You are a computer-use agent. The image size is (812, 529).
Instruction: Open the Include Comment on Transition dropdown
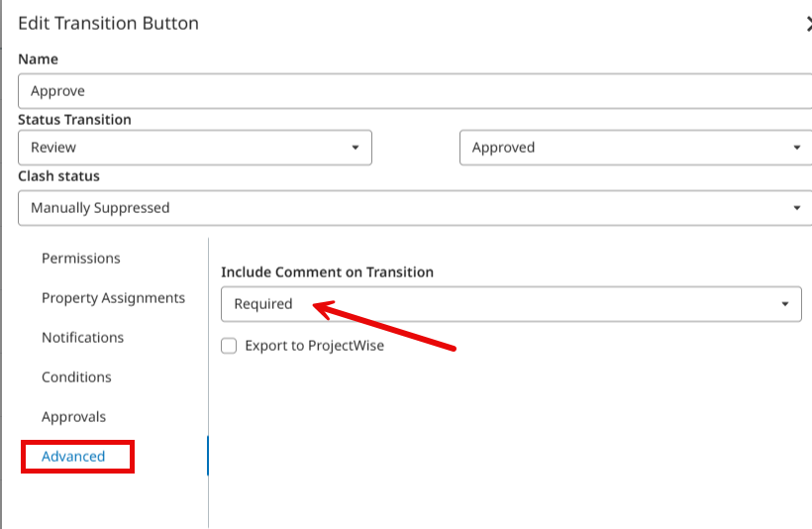click(x=511, y=304)
